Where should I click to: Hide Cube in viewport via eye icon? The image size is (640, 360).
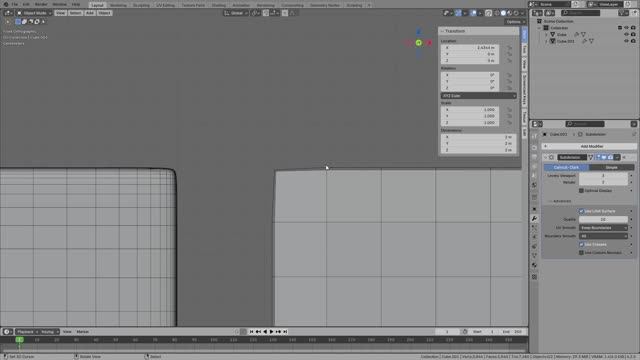(x=627, y=35)
